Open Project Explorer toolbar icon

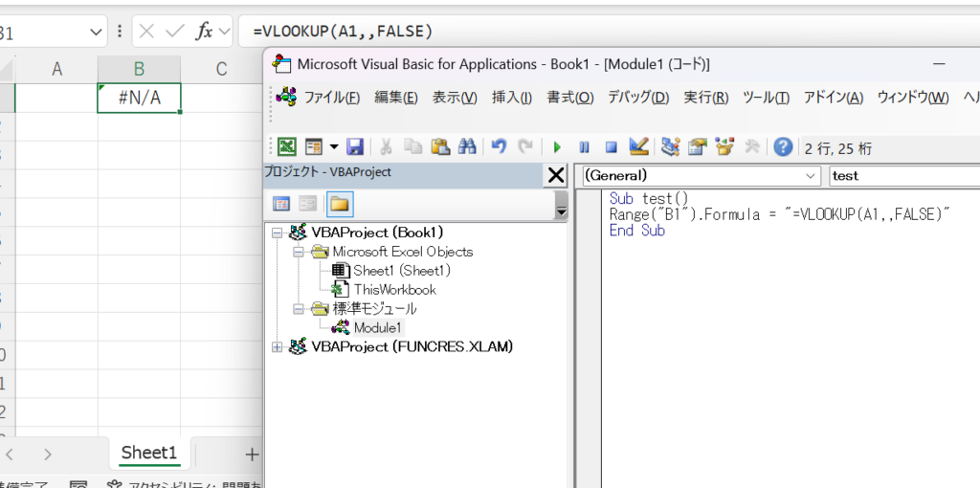click(x=670, y=146)
